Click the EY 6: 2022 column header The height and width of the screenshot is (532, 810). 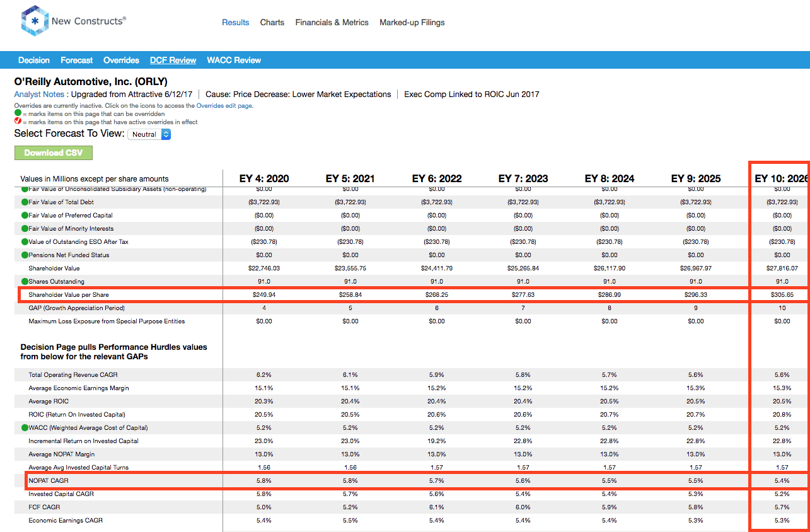(437, 178)
